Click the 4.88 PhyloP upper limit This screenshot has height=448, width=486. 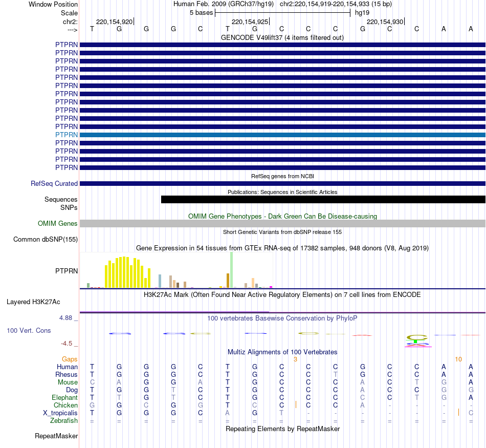(x=65, y=317)
